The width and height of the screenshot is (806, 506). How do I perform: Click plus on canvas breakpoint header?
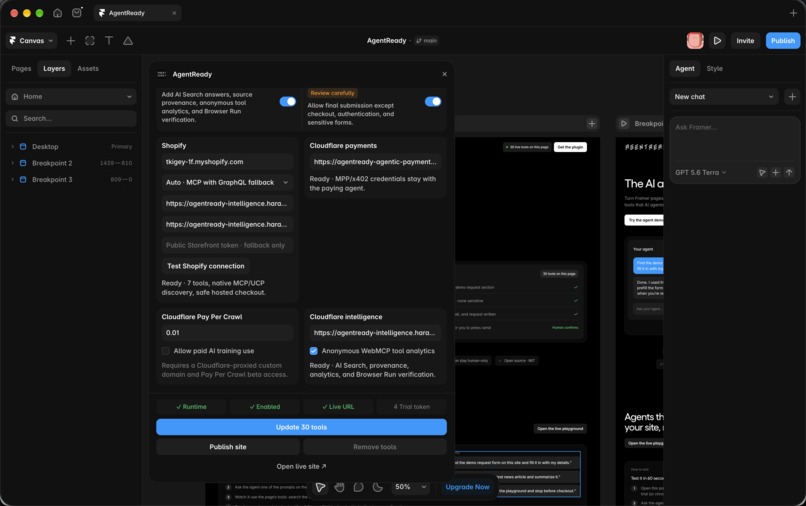pos(592,123)
